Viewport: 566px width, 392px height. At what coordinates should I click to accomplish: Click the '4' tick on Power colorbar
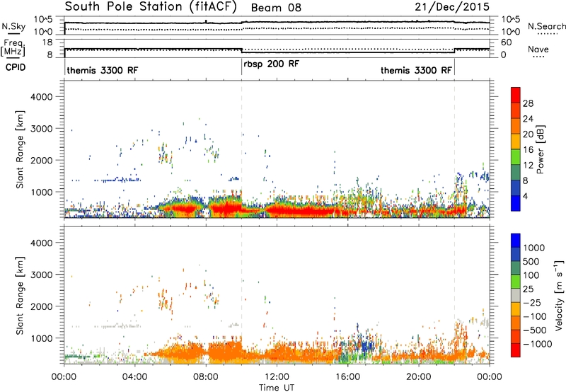coord(525,196)
